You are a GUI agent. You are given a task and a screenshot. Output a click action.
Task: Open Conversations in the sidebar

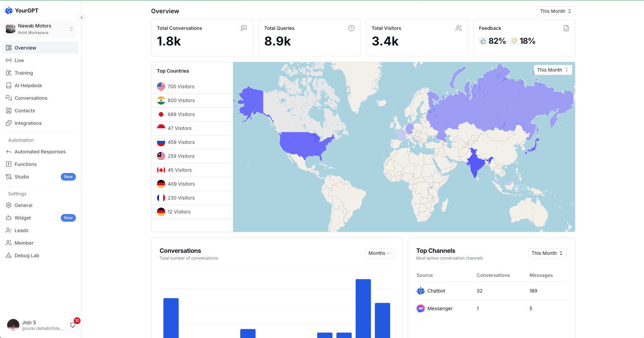pyautogui.click(x=40, y=98)
